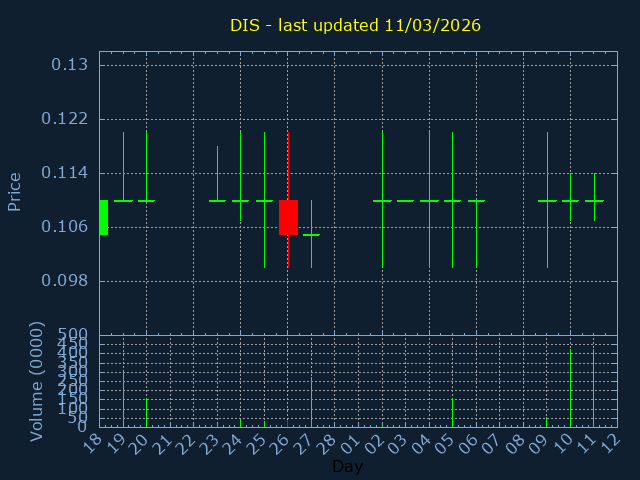Click the tall day 10 volume bar

pos(570,388)
